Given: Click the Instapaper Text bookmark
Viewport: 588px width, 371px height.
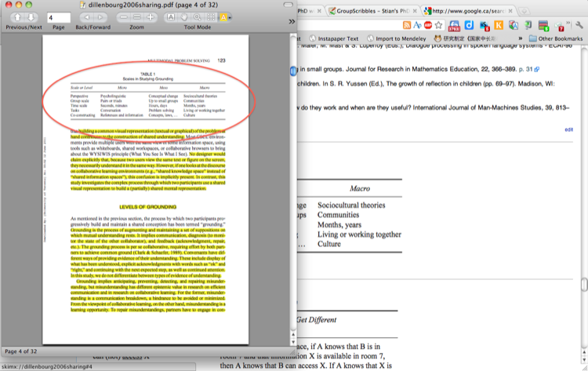Looking at the screenshot, I should pos(333,38).
